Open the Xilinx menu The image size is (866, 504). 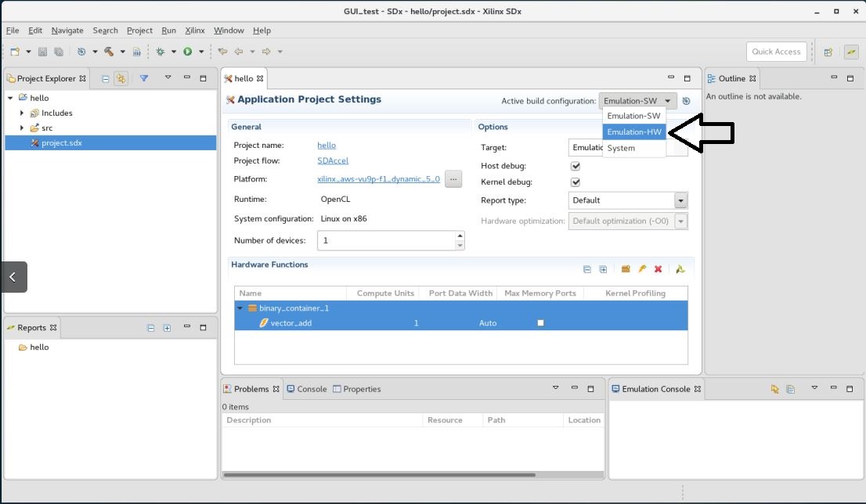pyautogui.click(x=195, y=31)
